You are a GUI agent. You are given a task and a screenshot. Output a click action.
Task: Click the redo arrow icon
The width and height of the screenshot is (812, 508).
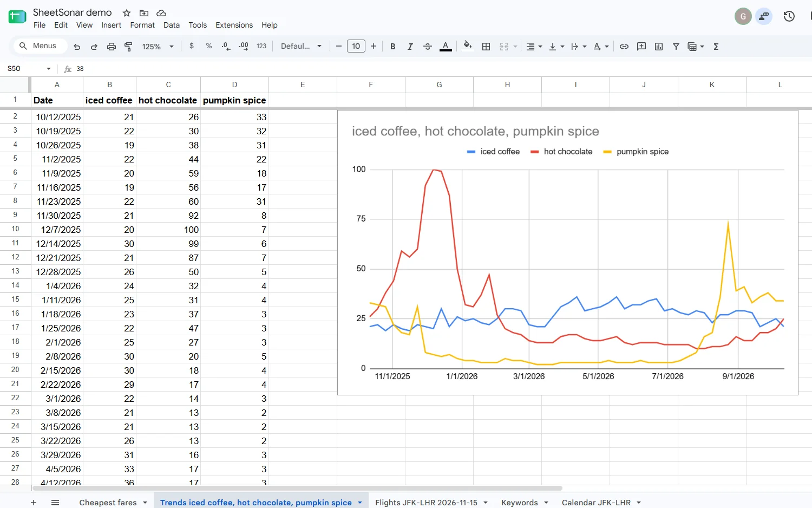pos(94,47)
